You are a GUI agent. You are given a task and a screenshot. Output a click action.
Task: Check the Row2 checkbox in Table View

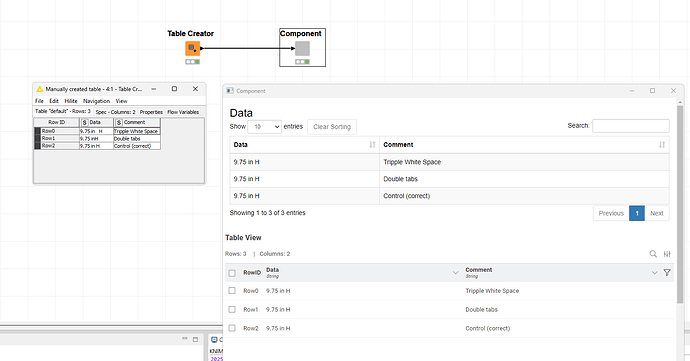(232, 328)
